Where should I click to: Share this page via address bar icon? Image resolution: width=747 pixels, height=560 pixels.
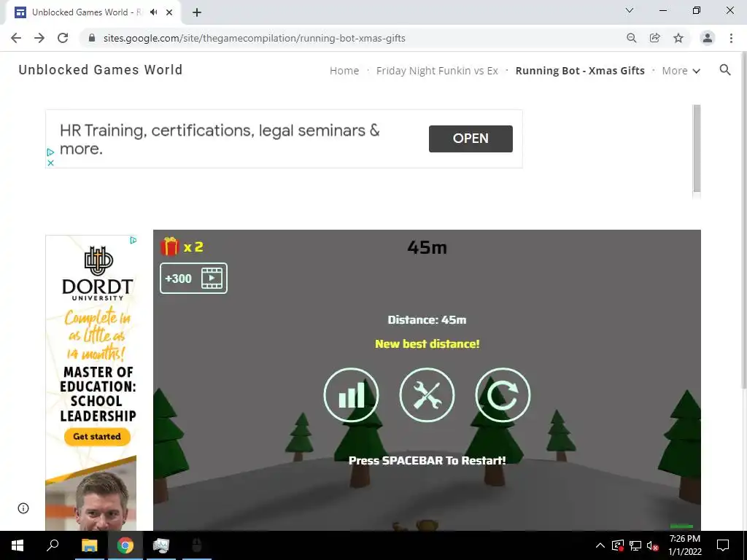click(x=655, y=38)
